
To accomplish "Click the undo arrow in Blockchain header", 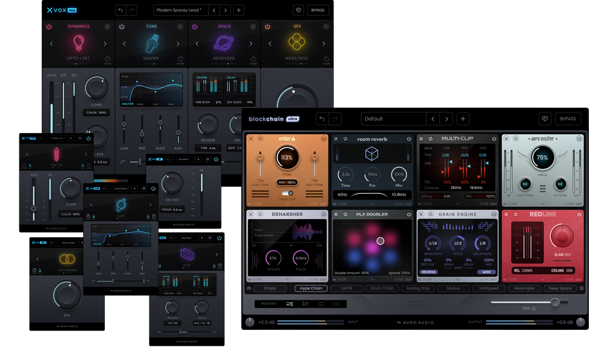I will (322, 118).
